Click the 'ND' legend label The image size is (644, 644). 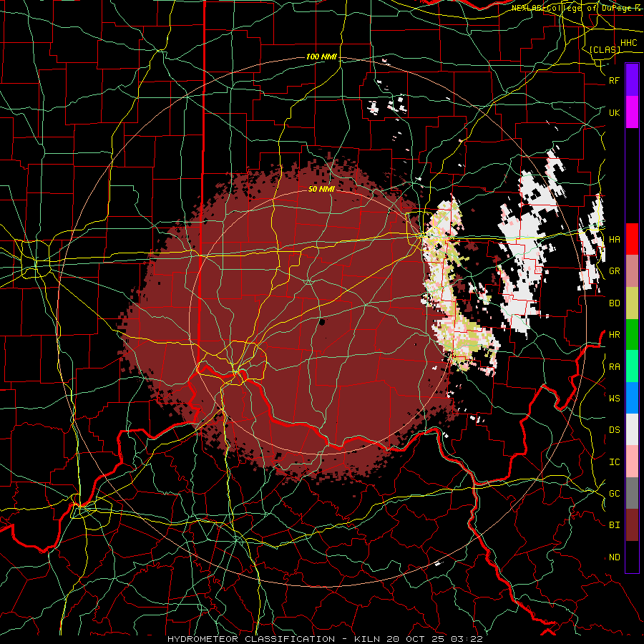pos(614,557)
